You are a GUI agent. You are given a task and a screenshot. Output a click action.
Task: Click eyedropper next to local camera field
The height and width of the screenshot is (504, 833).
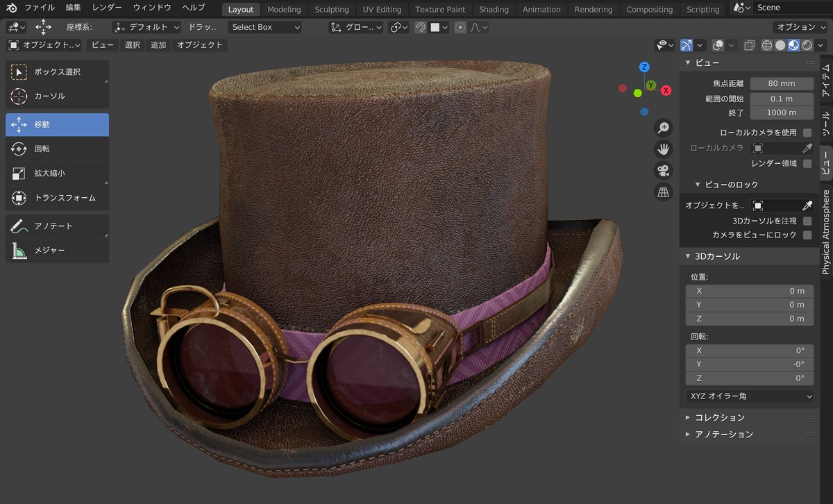807,148
